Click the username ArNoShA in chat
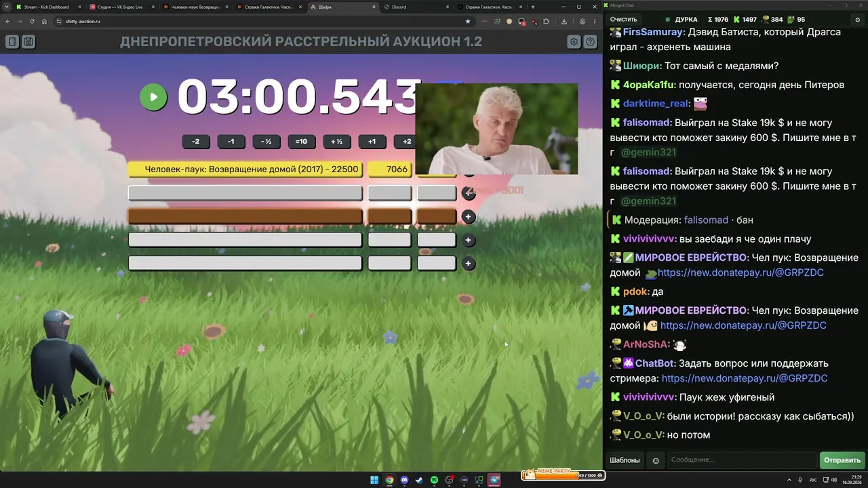Image resolution: width=868 pixels, height=488 pixels. coord(646,344)
